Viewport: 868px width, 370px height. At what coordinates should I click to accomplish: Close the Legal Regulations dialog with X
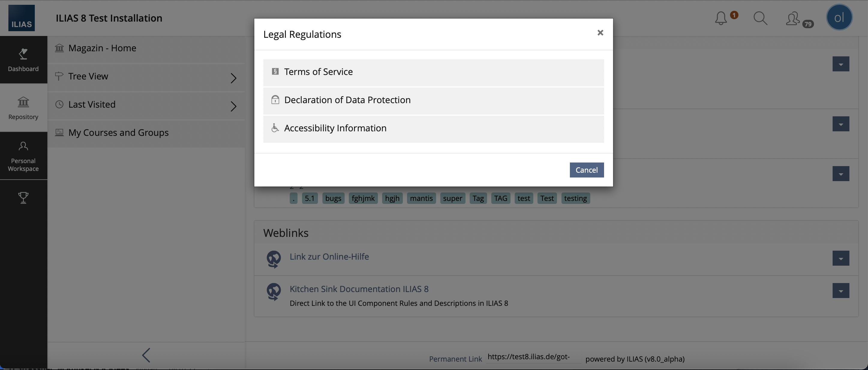click(600, 33)
